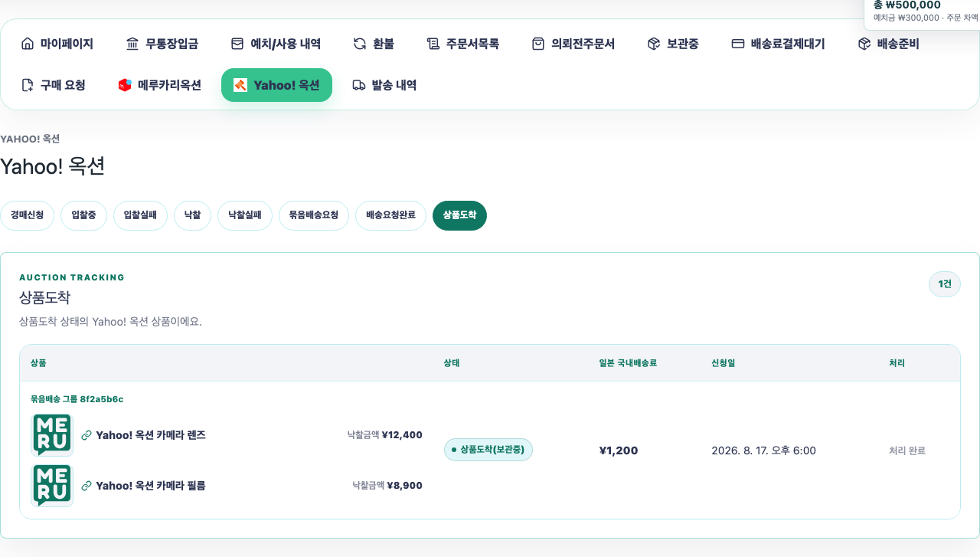Screen dimensions: 980x557
Task: Open 주문서목록 page
Action: click(x=463, y=44)
